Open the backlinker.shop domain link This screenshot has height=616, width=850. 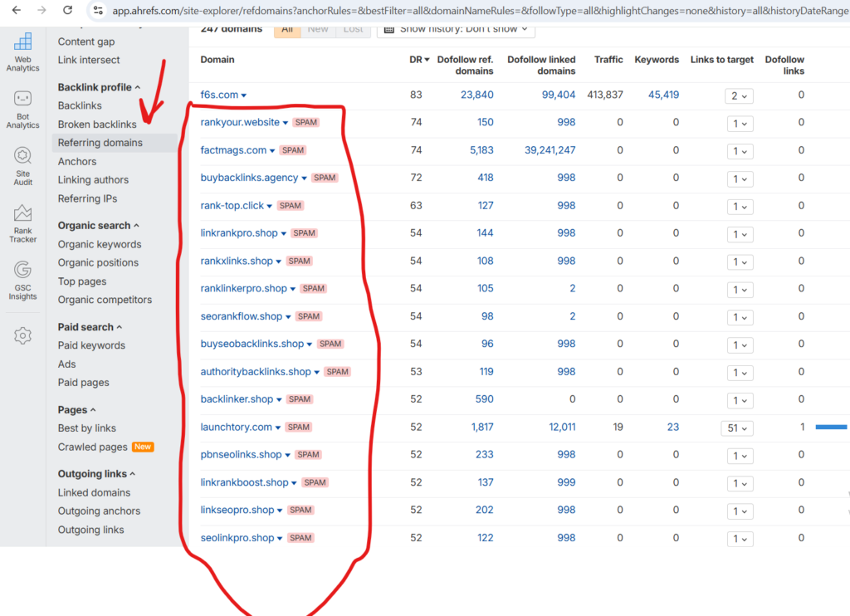237,399
